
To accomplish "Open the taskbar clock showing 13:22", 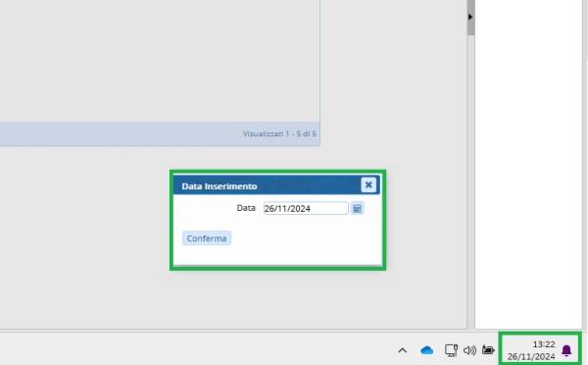I will 544,344.
